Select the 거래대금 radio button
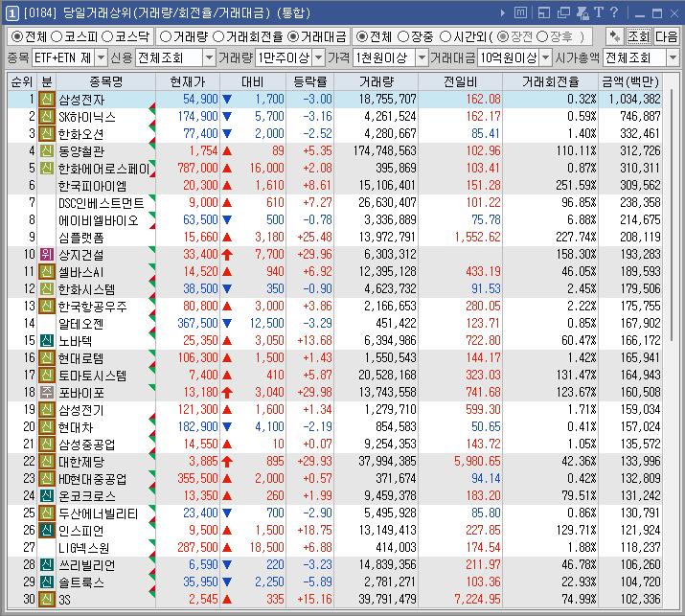Viewport: 685px width, 616px height. click(x=293, y=36)
